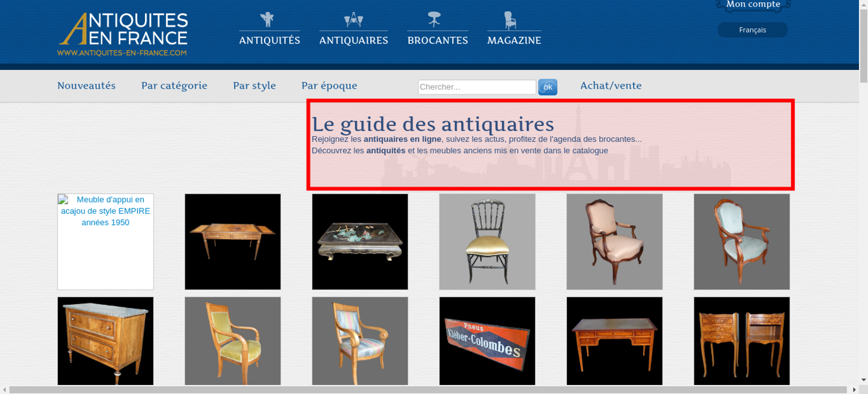Viewport: 868px width, 394px height.
Task: Click the left arrow on horizontal scrollbar
Action: (4, 390)
